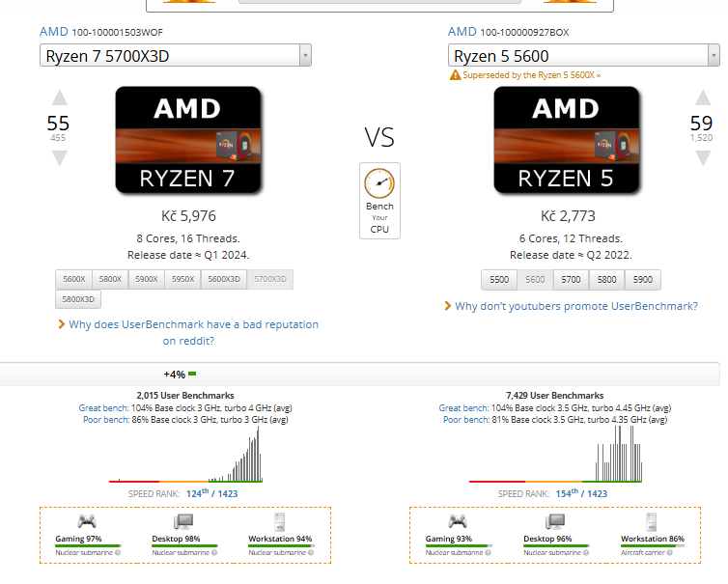Select the 5700 alternative CPU
The width and height of the screenshot is (728, 584).
tap(571, 279)
